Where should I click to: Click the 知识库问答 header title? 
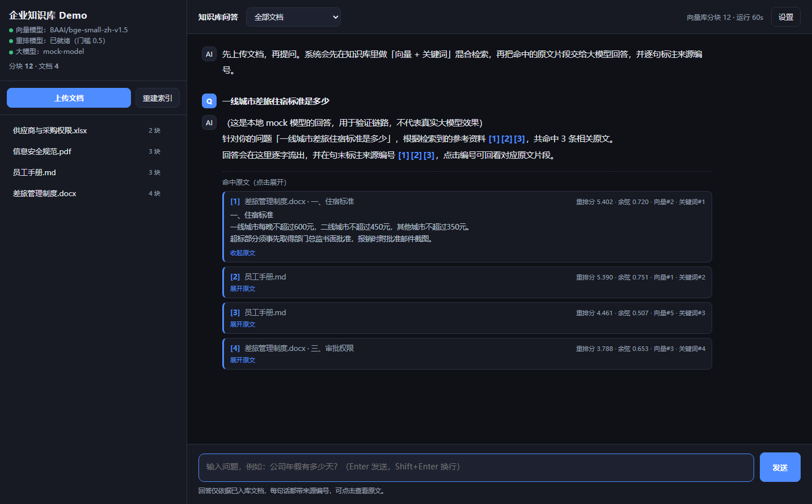(x=218, y=17)
